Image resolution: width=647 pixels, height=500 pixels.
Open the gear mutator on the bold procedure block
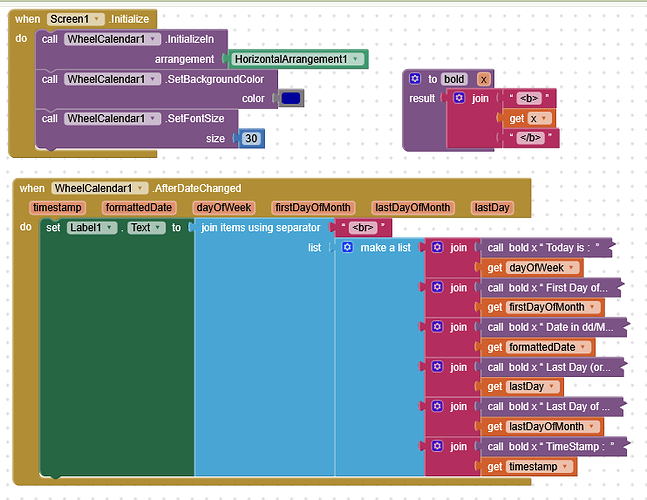[x=415, y=79]
